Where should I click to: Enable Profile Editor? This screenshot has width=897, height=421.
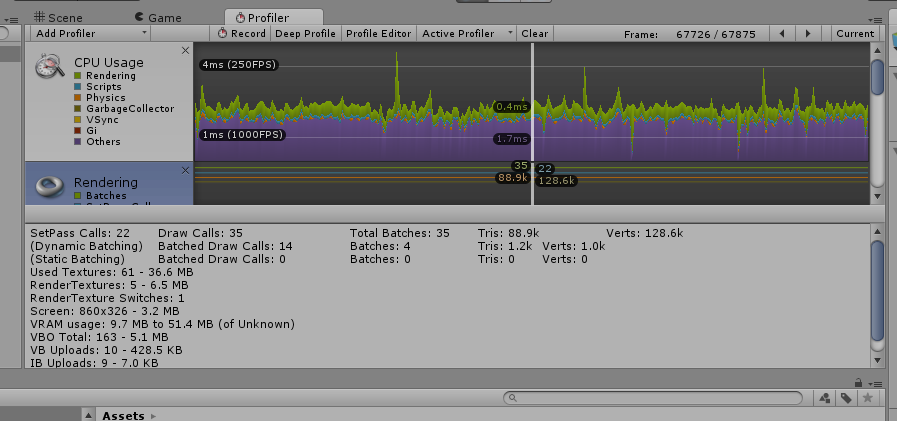(379, 34)
